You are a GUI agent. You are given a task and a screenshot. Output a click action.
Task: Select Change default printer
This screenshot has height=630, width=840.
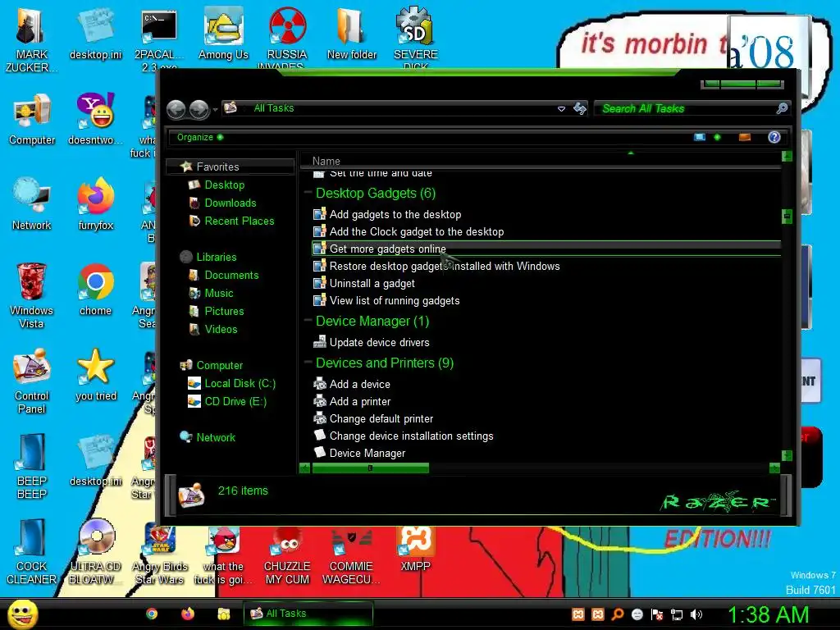click(381, 418)
